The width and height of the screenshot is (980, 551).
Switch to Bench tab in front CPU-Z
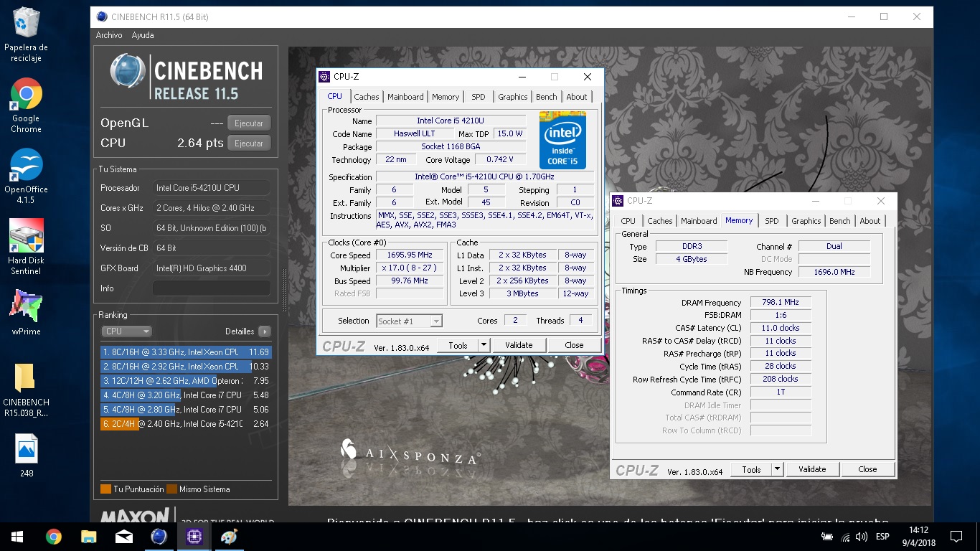547,97
